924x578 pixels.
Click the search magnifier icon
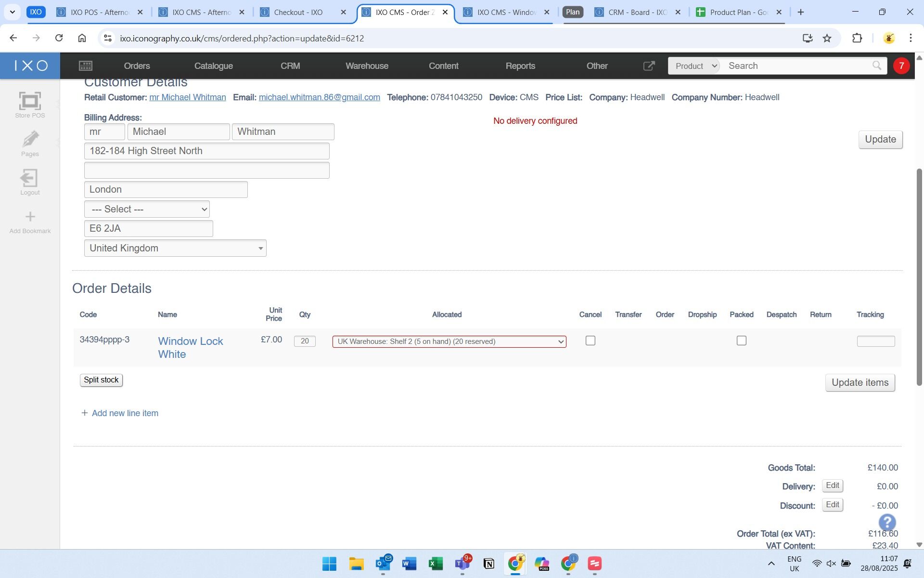pos(876,66)
